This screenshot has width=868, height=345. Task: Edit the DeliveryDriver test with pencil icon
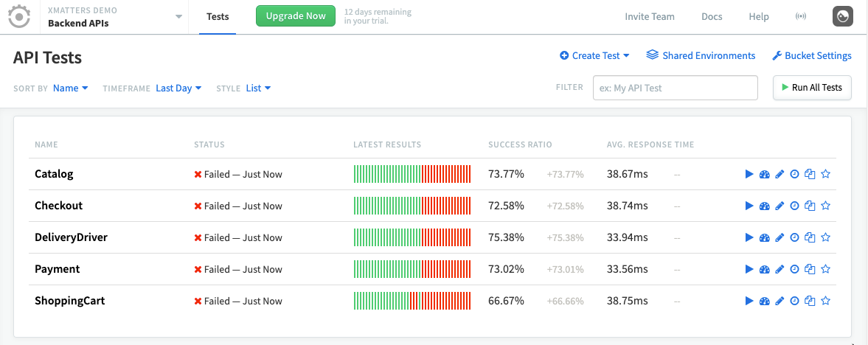point(780,238)
